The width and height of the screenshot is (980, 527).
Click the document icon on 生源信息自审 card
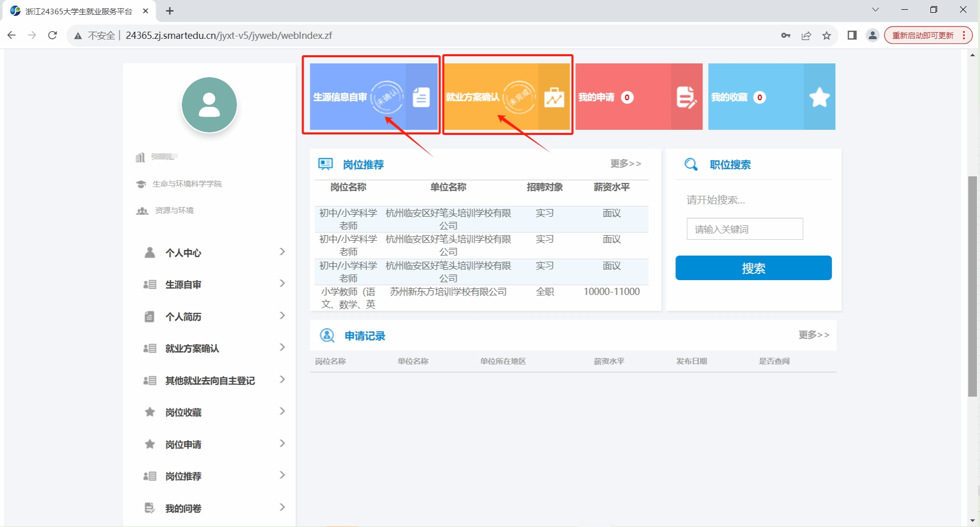pos(421,97)
